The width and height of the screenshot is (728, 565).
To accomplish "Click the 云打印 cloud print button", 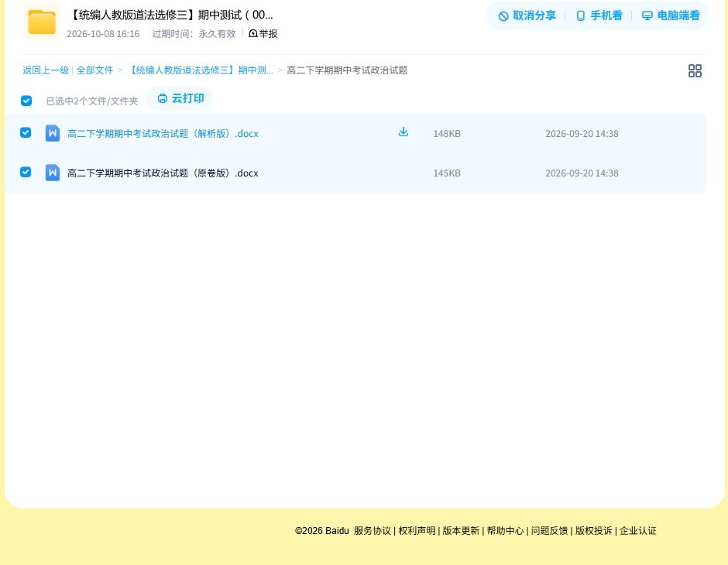I will pyautogui.click(x=180, y=98).
